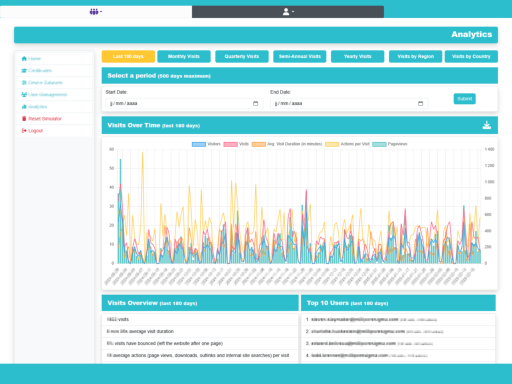Click the Analytics bar chart icon
This screenshot has height=384, width=512.
24,107
